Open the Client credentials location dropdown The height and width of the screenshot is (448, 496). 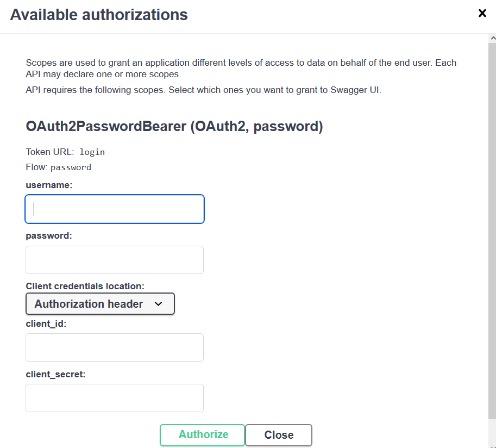[x=100, y=304]
